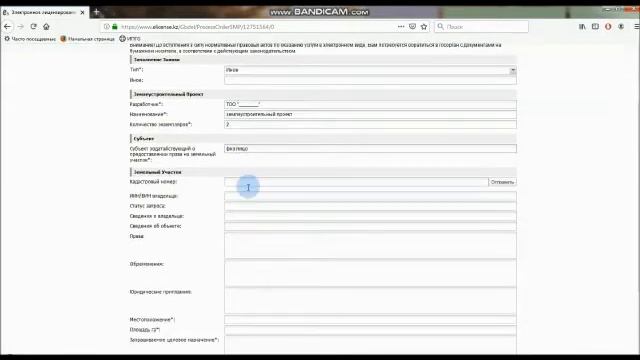This screenshot has width=640, height=360.
Task: Click the Местоположение input field
Action: [370, 320]
